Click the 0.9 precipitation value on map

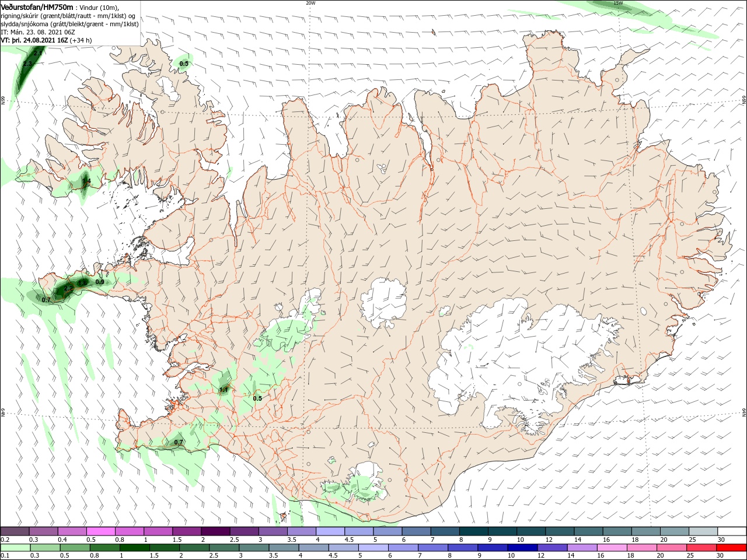pyautogui.click(x=100, y=282)
